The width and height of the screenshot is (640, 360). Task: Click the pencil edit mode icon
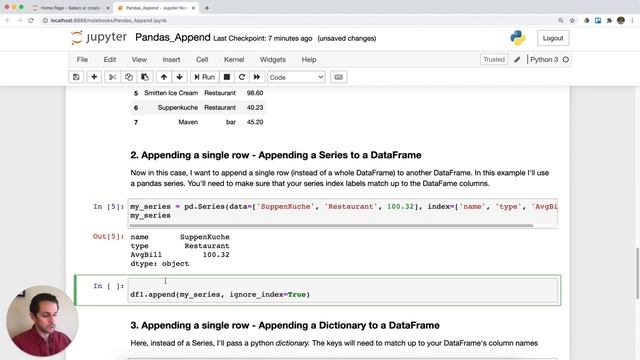(517, 60)
